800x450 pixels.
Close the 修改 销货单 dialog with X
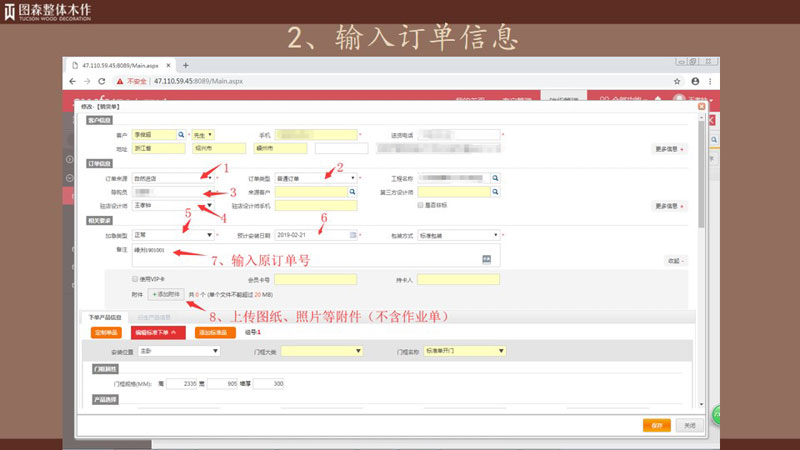click(x=700, y=106)
